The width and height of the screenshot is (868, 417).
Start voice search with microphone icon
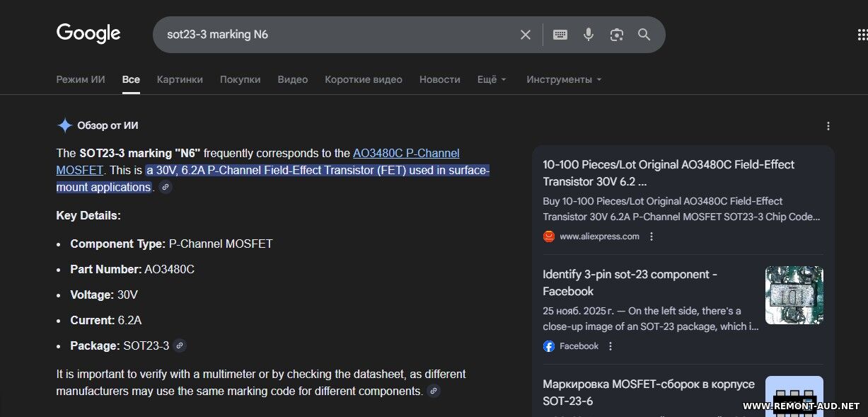click(x=588, y=35)
